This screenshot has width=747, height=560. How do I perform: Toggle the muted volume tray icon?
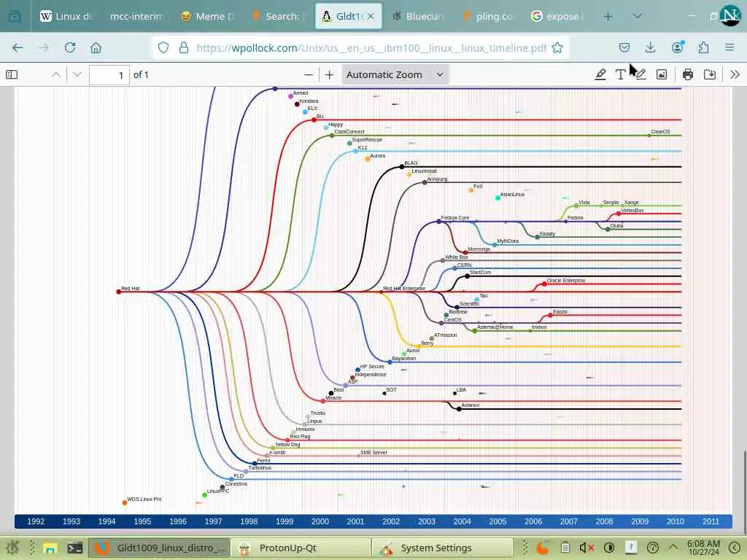(x=587, y=548)
